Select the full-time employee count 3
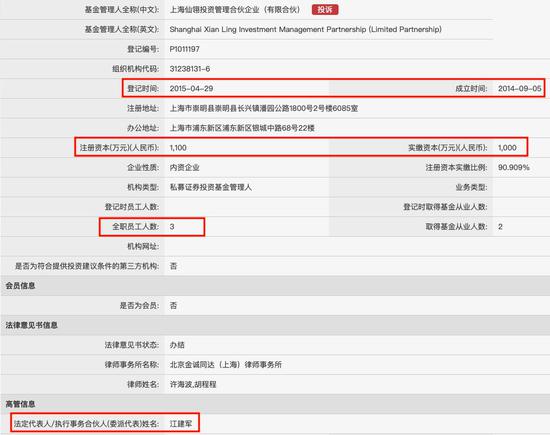 (x=172, y=227)
